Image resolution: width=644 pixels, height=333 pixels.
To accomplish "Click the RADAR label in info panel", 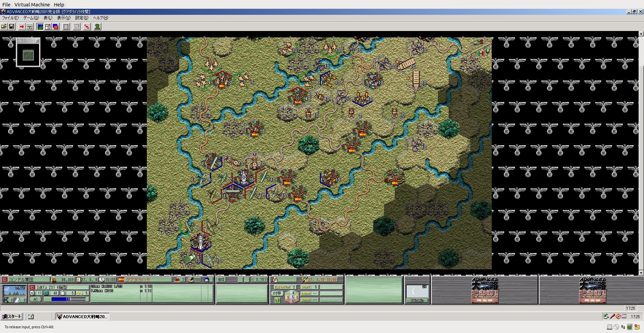I will pos(306,294).
